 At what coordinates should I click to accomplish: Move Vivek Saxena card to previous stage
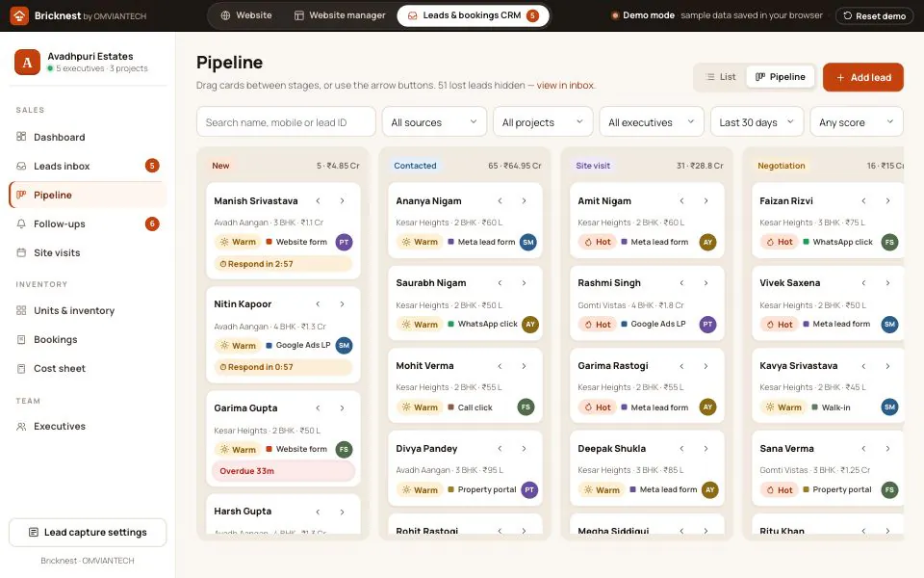(x=864, y=283)
